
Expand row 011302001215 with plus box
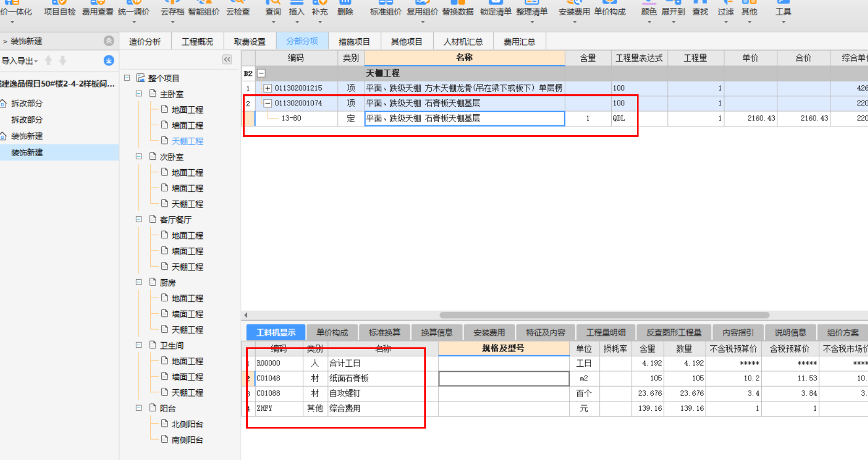tap(268, 88)
